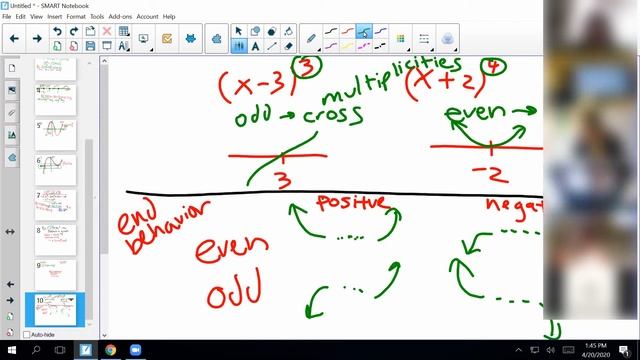Open the puzzle piece Add-ons icon

click(x=217, y=39)
